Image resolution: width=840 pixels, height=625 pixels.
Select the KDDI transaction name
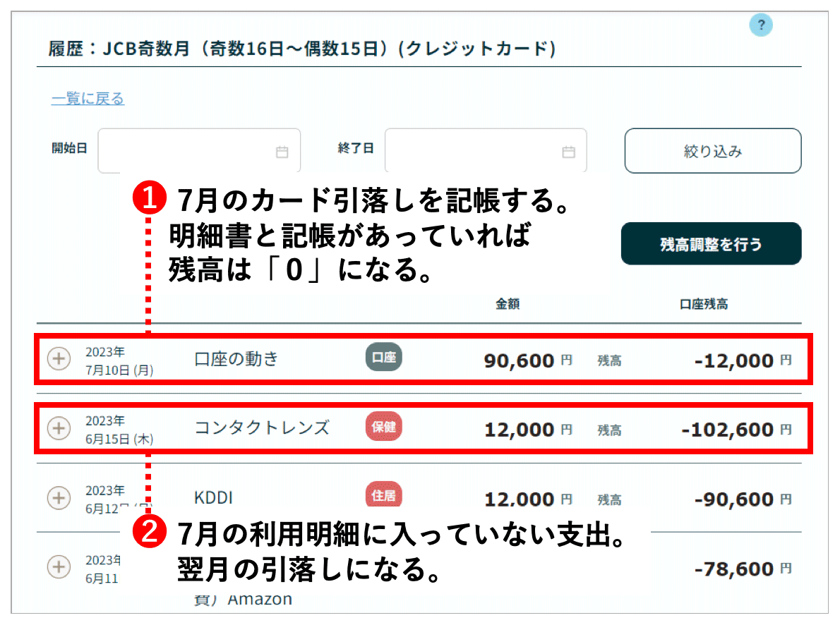(213, 498)
